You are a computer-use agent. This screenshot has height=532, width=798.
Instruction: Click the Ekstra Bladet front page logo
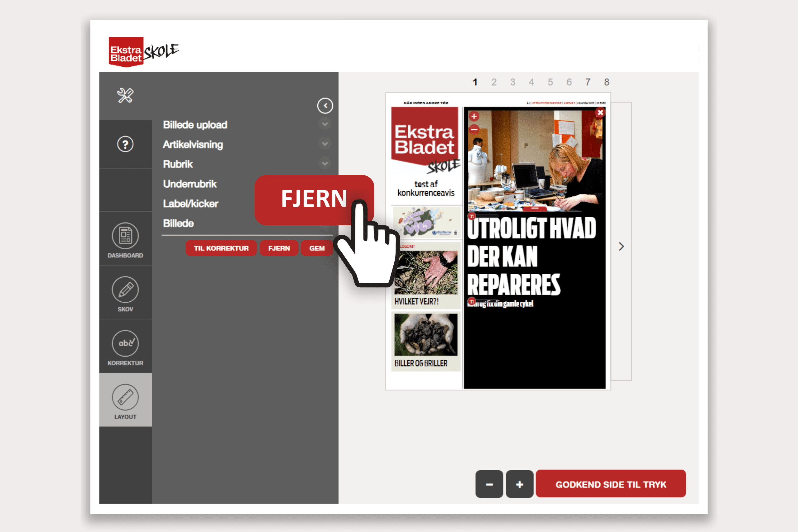pos(426,140)
